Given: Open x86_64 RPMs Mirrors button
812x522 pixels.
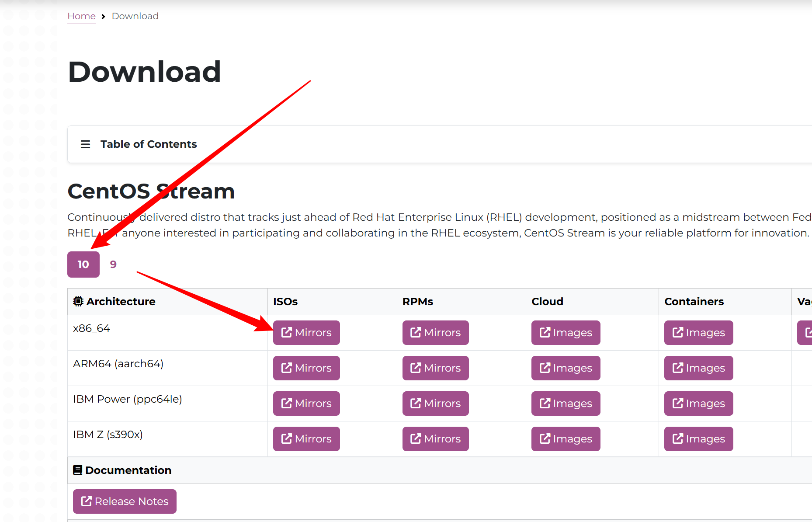Looking at the screenshot, I should (435, 333).
